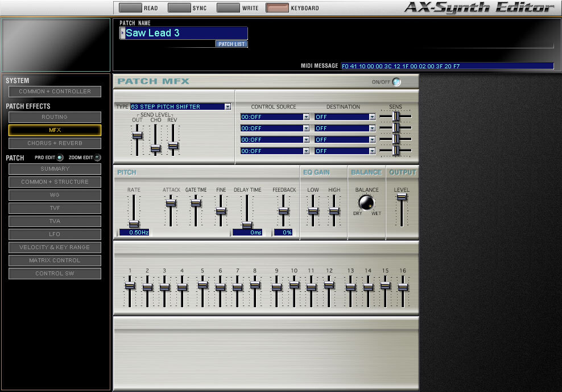Click the READ button indicator
The width and height of the screenshot is (562, 392).
(130, 8)
